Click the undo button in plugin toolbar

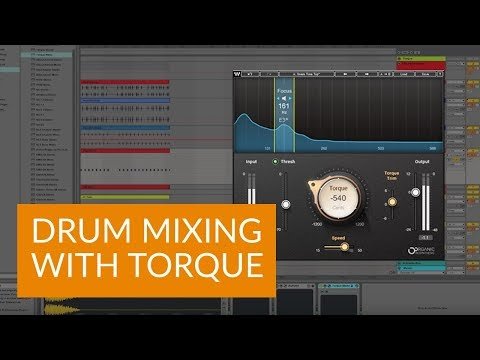click(x=250, y=74)
